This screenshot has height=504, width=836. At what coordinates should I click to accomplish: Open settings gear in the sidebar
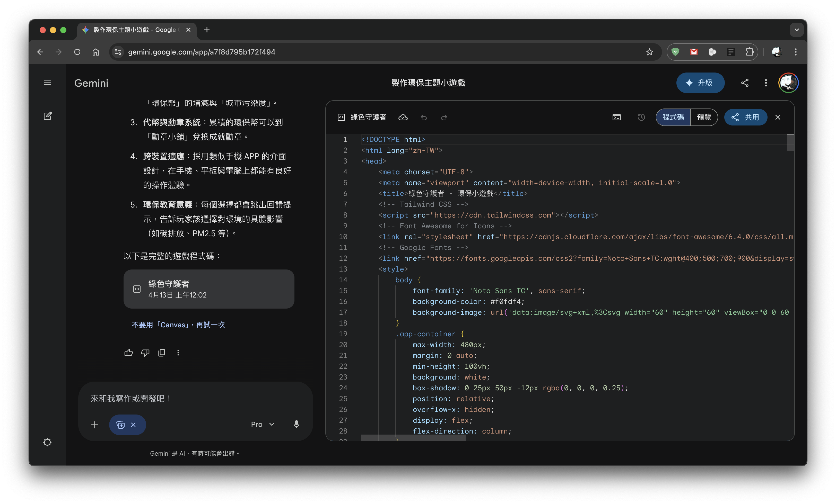[47, 442]
